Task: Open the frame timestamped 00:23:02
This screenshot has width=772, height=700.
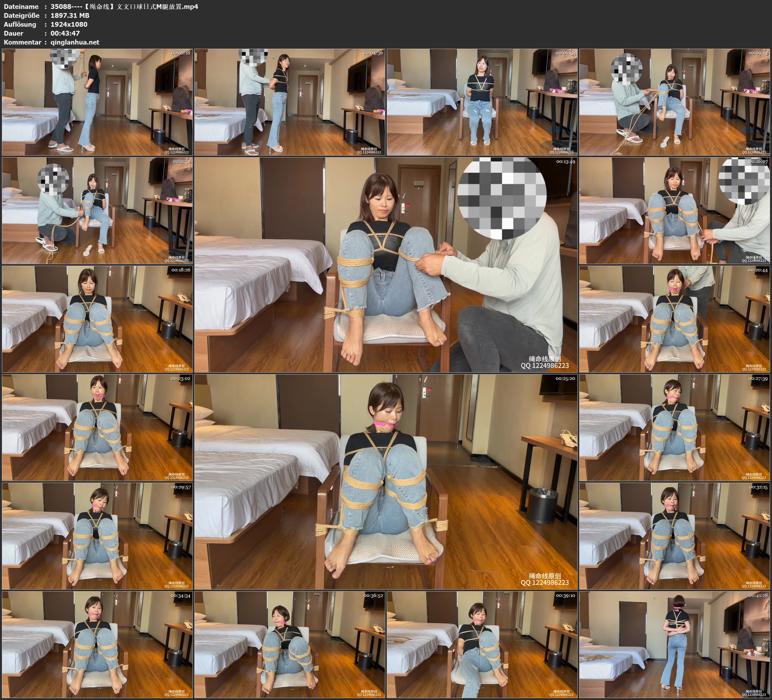Action: pyautogui.click(x=97, y=428)
